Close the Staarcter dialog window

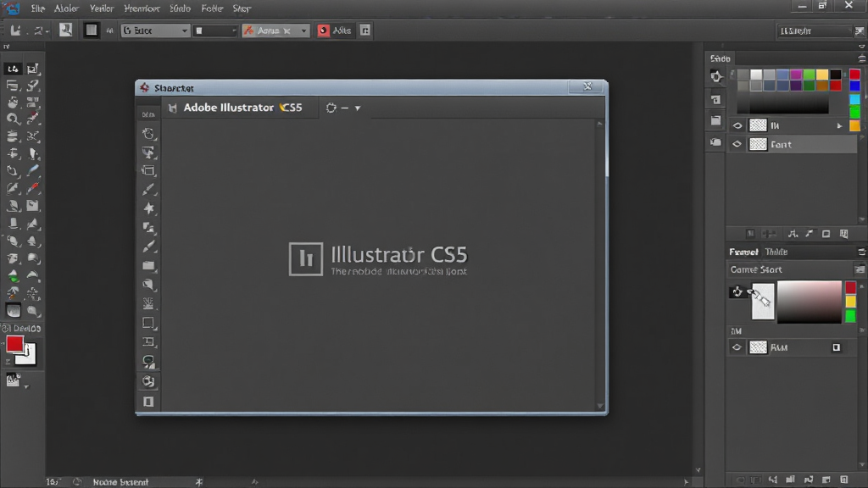pos(587,86)
